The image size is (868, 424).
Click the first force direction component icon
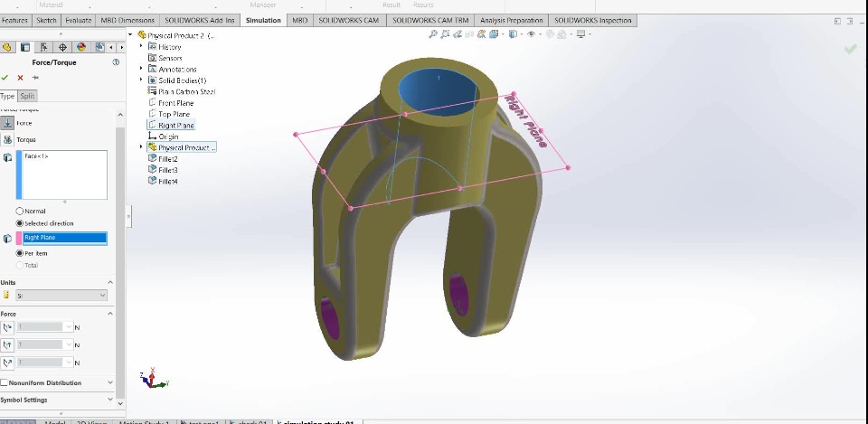(8, 327)
